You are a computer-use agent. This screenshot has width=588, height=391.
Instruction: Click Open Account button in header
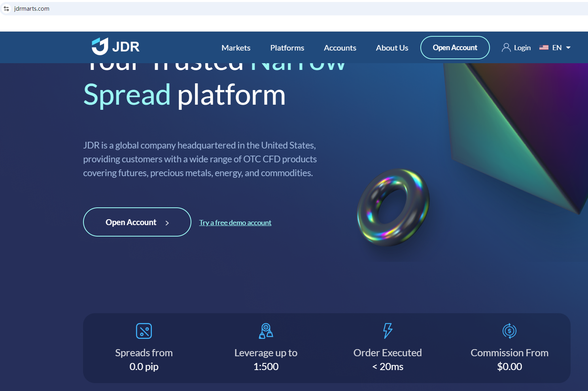coord(455,47)
